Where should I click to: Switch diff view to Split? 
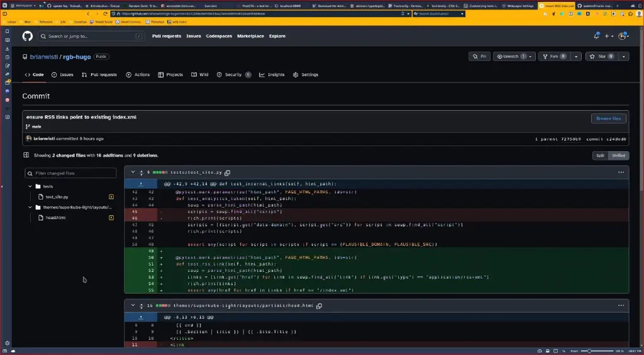tap(600, 155)
